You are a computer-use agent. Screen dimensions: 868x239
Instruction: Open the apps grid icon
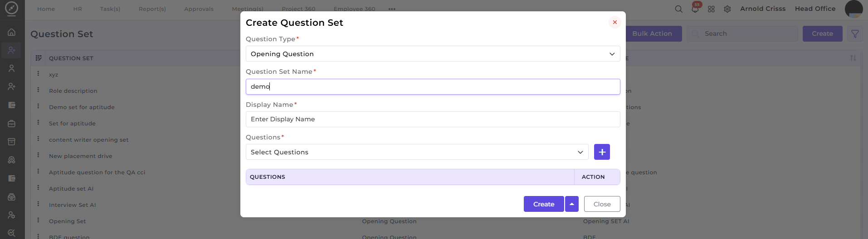[x=711, y=9]
